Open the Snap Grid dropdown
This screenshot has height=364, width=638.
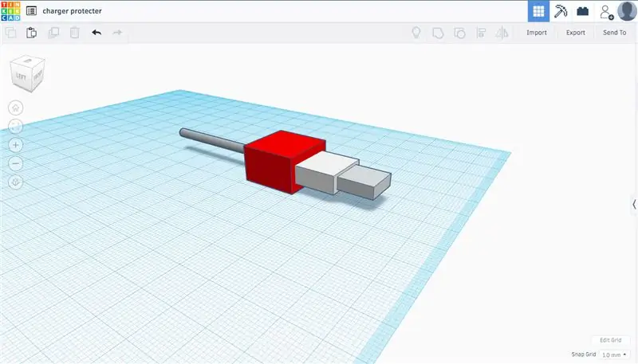tap(614, 354)
